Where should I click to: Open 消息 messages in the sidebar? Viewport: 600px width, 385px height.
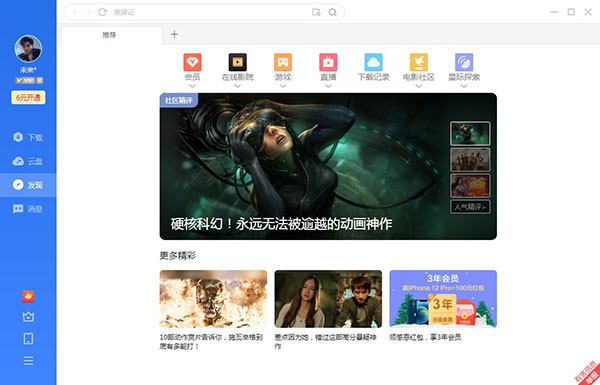(x=28, y=209)
